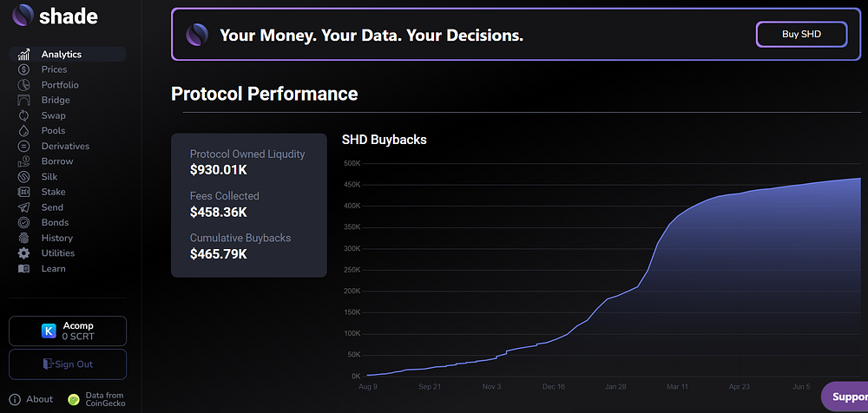868x413 pixels.
Task: Select the Stake menu item
Action: 53,192
